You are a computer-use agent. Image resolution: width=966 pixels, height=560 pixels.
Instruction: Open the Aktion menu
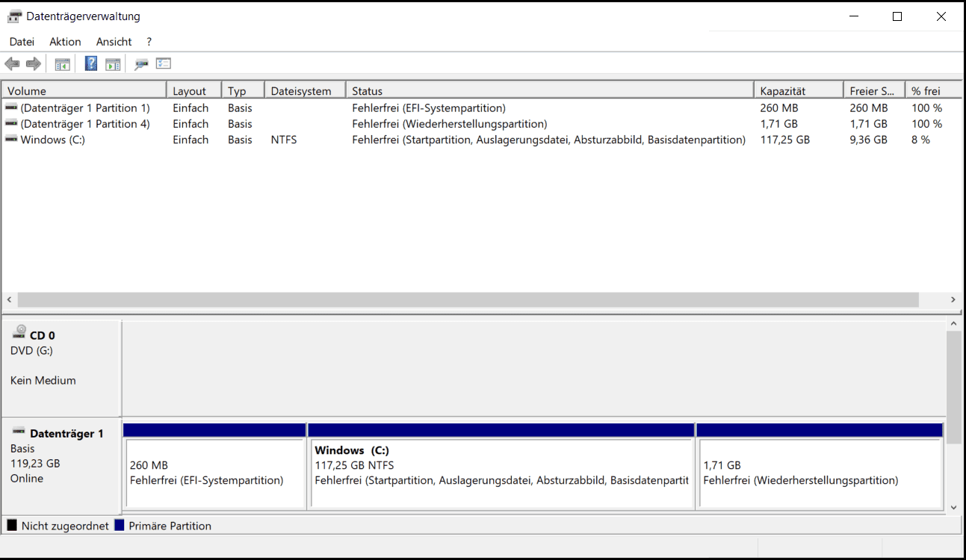pyautogui.click(x=65, y=42)
